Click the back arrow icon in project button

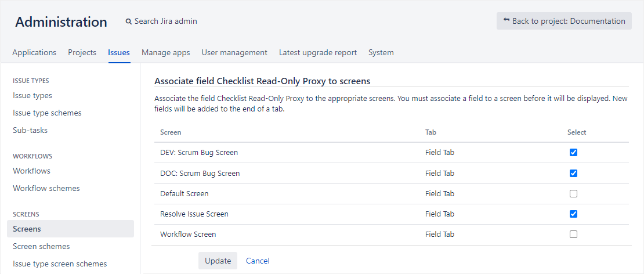(x=506, y=20)
